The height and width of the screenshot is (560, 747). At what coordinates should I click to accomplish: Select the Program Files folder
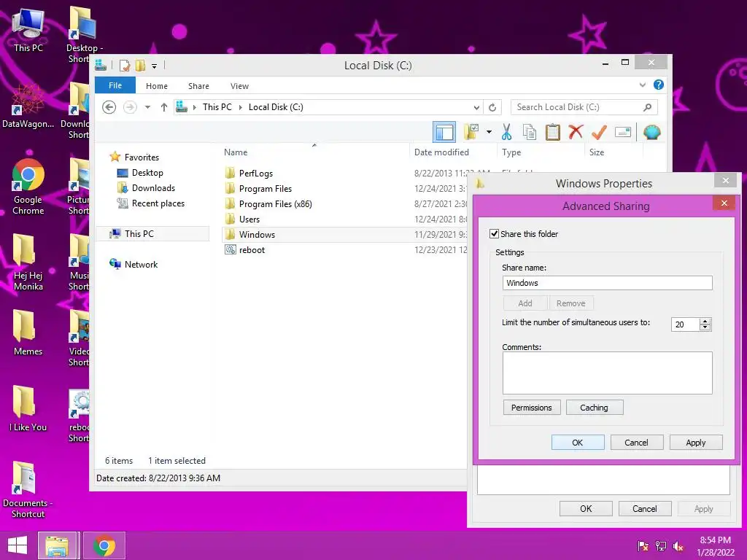click(x=266, y=189)
